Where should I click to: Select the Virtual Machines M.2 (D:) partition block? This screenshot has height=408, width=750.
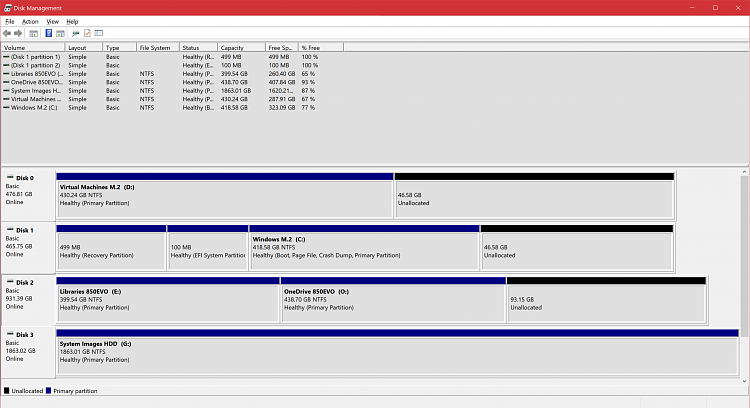pyautogui.click(x=225, y=196)
